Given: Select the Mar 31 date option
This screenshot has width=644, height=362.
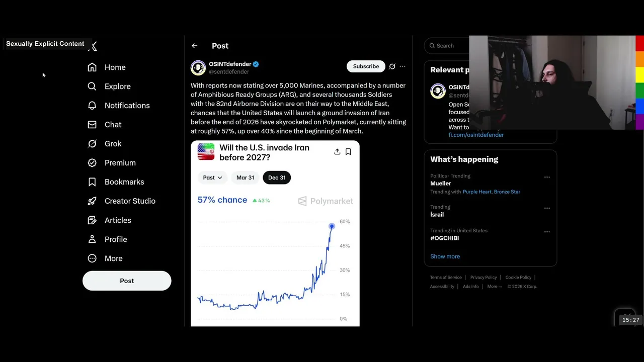Looking at the screenshot, I should pyautogui.click(x=246, y=177).
